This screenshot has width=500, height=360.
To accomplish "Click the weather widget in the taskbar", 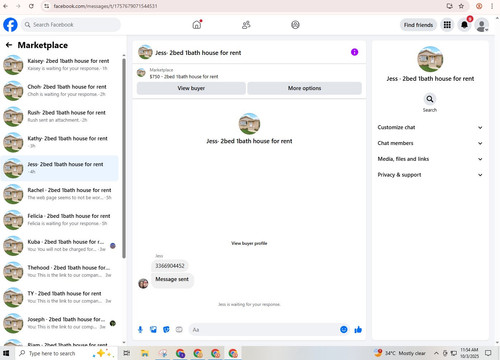I will click(400, 353).
